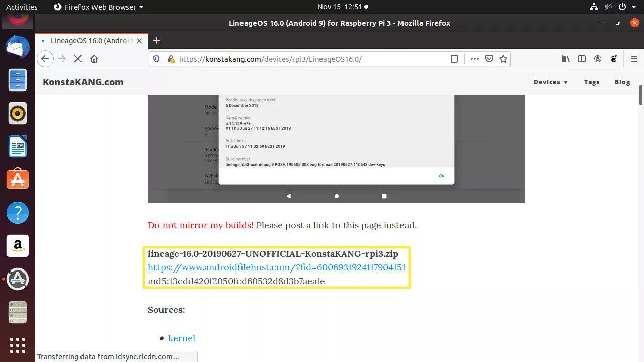644x362 pixels.
Task: Open the Files manager from the dock
Action: 18,80
